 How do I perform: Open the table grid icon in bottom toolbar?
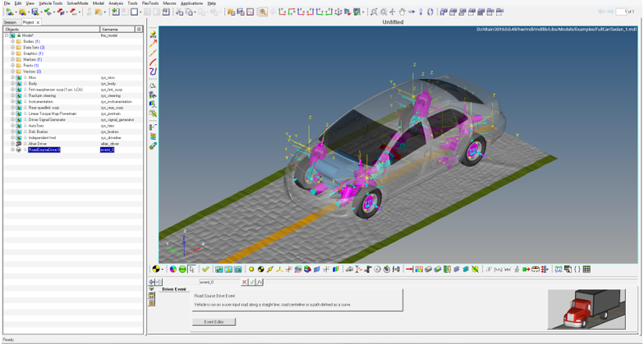[586, 270]
